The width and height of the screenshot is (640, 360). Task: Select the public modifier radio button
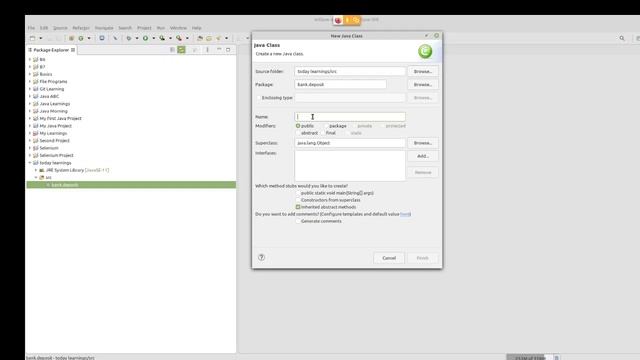[x=298, y=126]
